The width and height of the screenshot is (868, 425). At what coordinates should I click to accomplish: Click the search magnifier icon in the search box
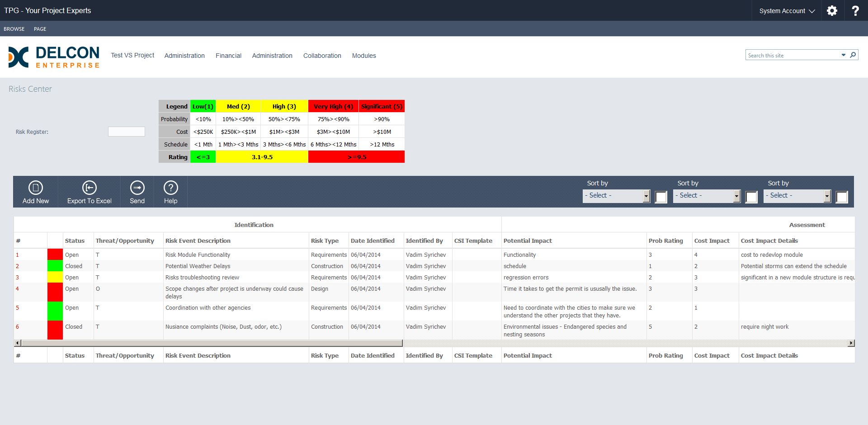pos(854,55)
